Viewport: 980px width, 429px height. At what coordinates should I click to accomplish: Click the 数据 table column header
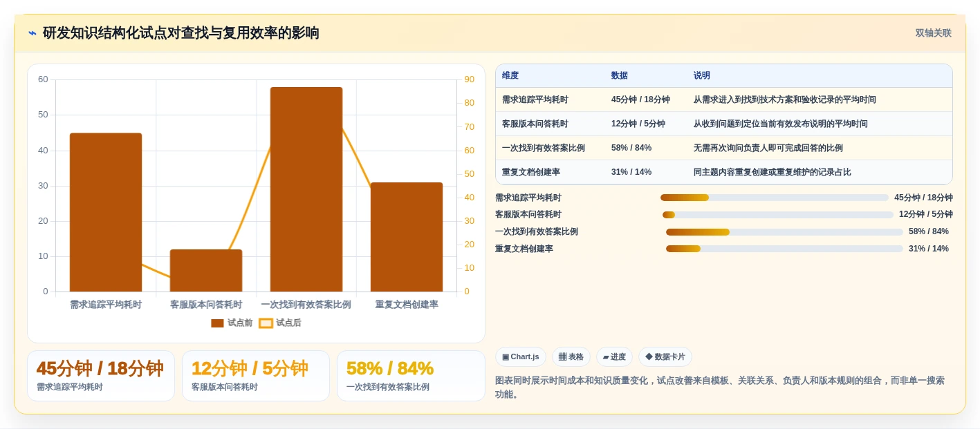click(x=620, y=75)
